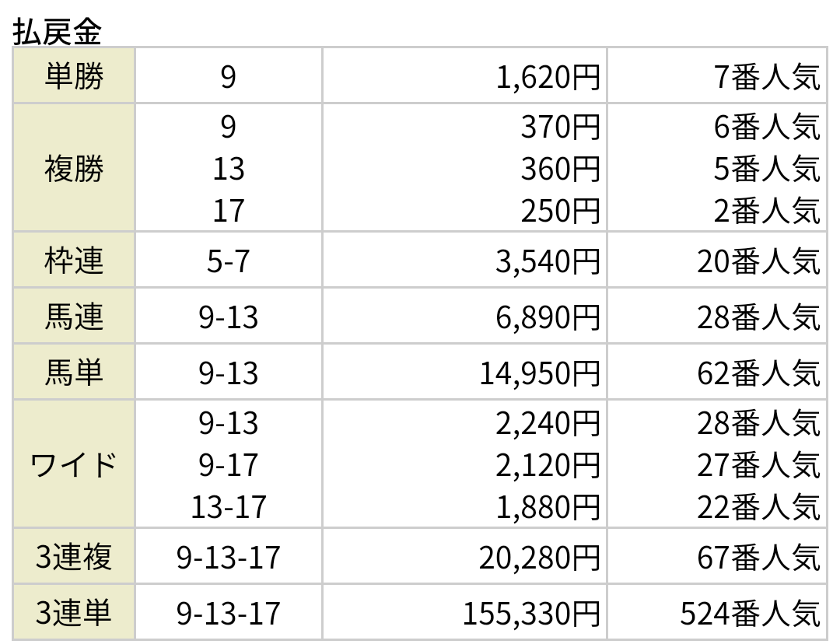Select the 20,280円 payout value
This screenshot has height=644, width=840.
coord(539,558)
